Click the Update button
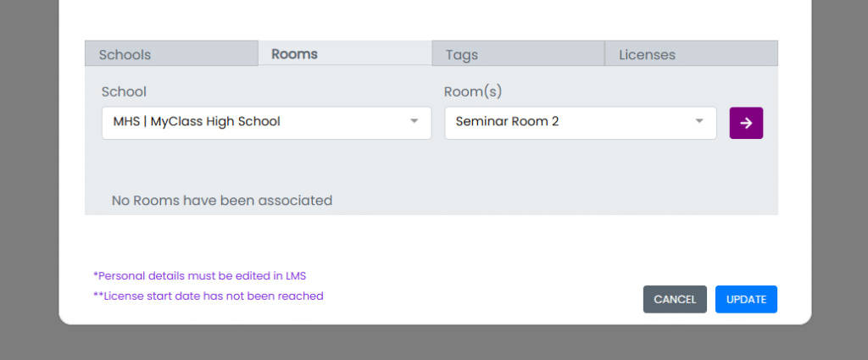The width and height of the screenshot is (868, 360). coord(746,299)
